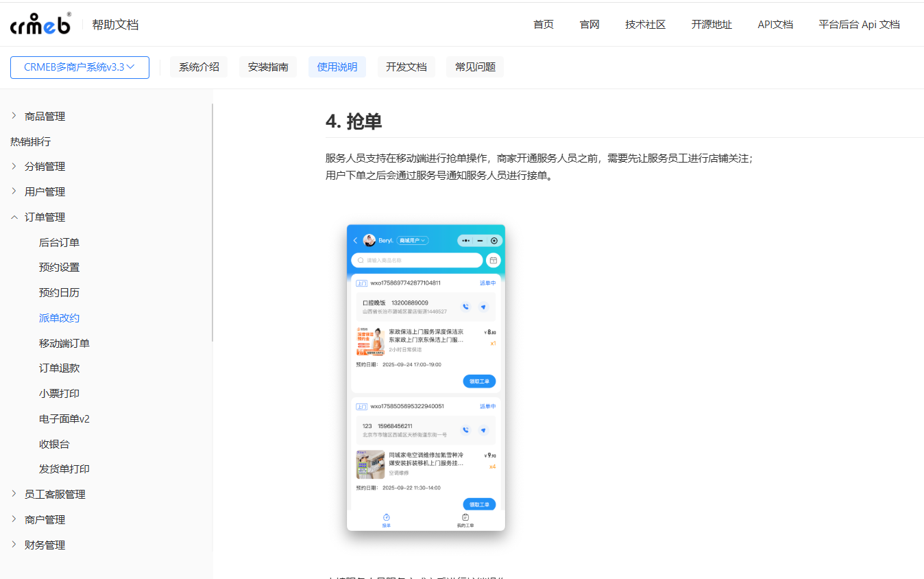Switch to the 安装指南 tab

coord(268,67)
